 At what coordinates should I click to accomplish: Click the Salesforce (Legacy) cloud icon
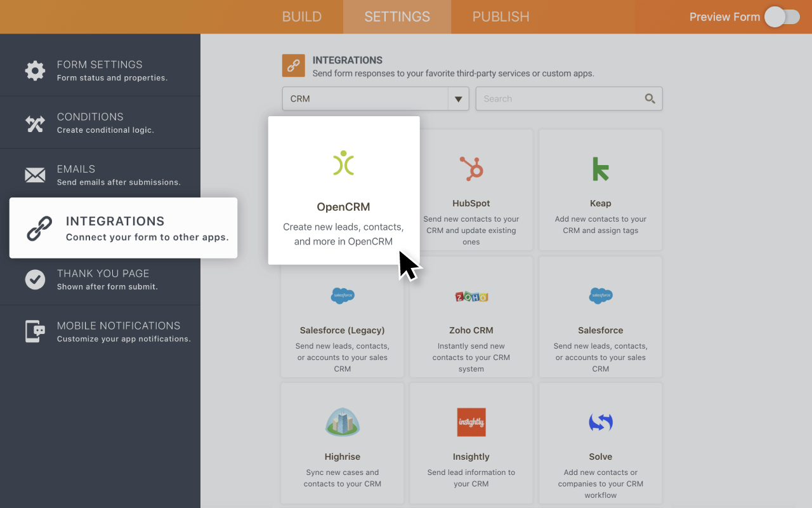click(x=342, y=295)
